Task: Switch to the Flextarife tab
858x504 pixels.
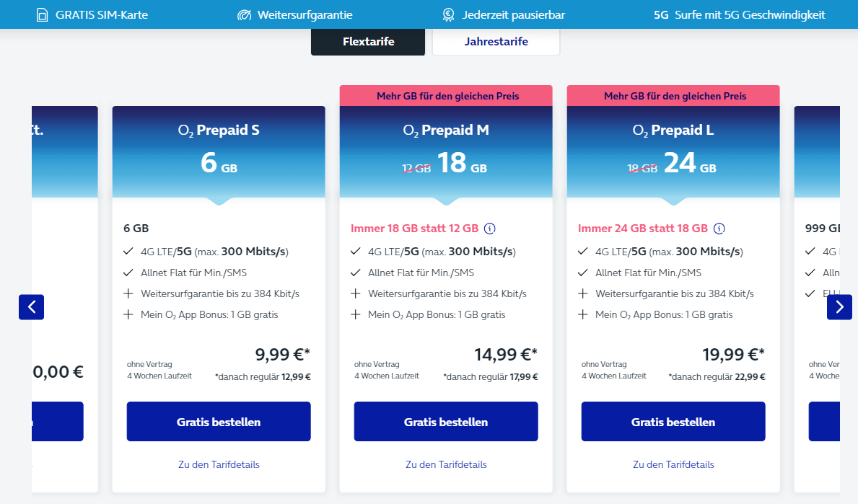Action: click(x=368, y=42)
